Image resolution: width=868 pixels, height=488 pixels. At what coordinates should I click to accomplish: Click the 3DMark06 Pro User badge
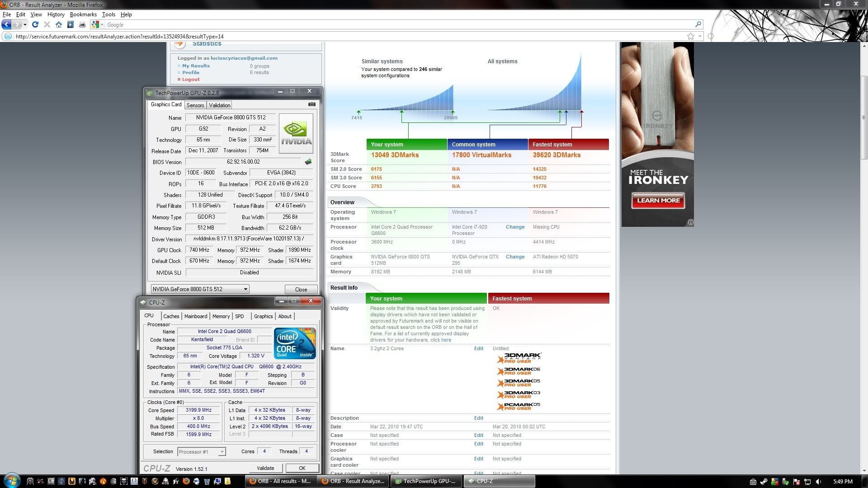tap(519, 371)
